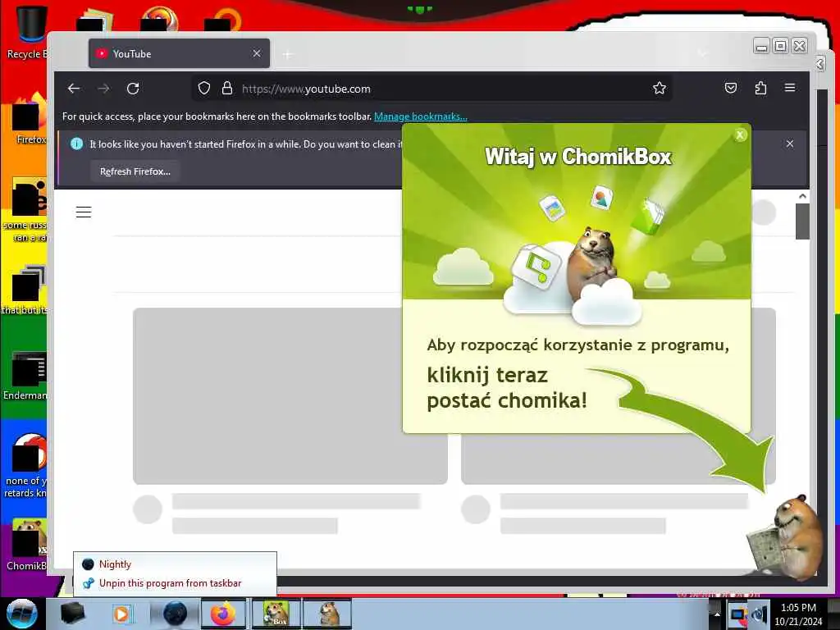
Task: Show hidden system tray icons arrow
Action: pyautogui.click(x=717, y=614)
